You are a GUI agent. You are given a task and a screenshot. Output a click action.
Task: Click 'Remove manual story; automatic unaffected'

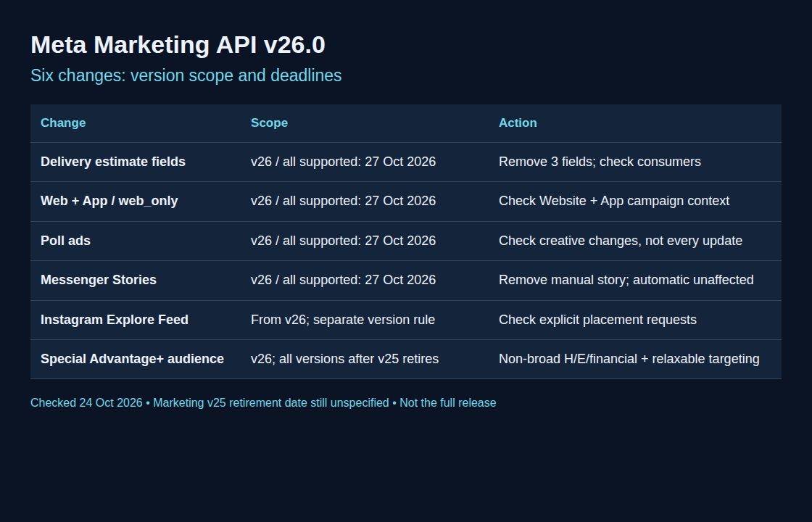click(x=626, y=280)
